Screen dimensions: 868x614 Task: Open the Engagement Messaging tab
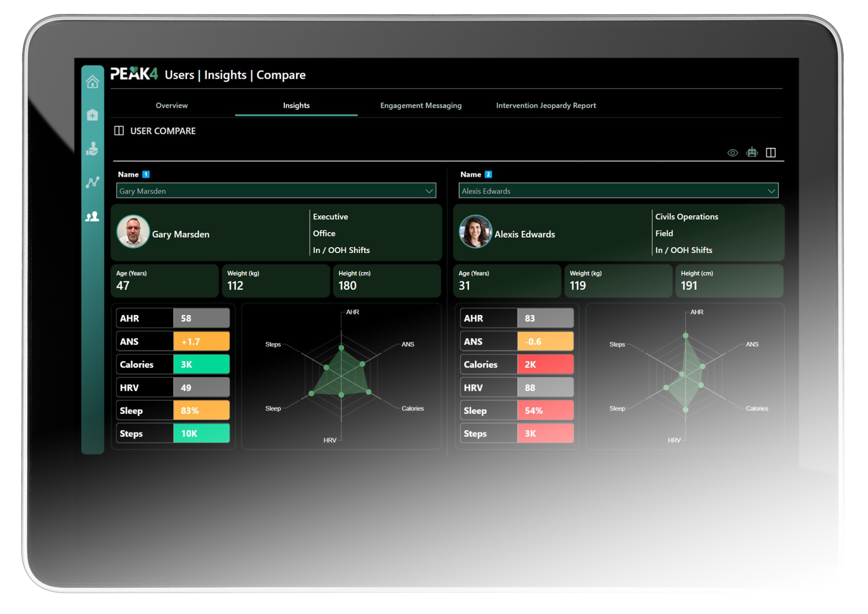tap(421, 106)
